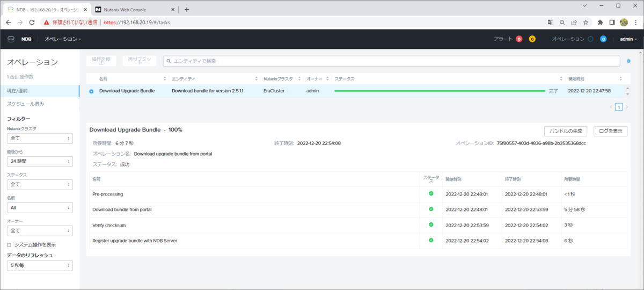
Task: Click the EraCluster cell
Action: [274, 91]
